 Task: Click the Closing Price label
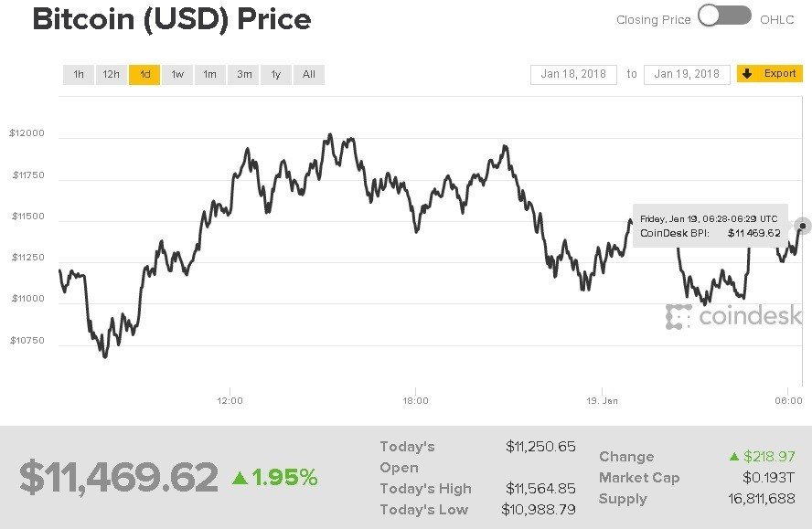click(653, 19)
